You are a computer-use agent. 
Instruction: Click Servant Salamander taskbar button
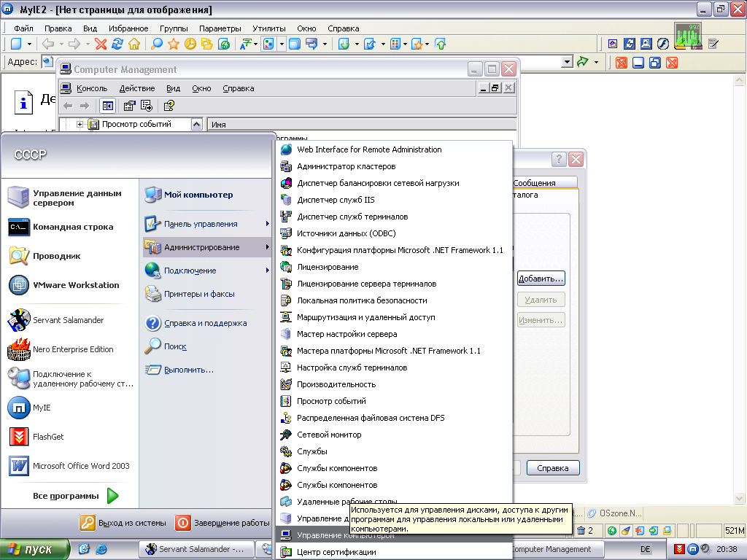[x=196, y=549]
